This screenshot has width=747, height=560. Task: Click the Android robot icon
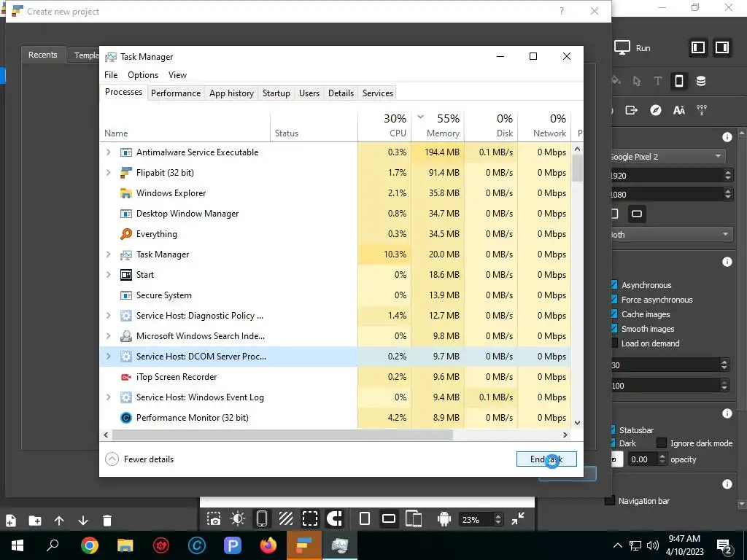coord(444,518)
